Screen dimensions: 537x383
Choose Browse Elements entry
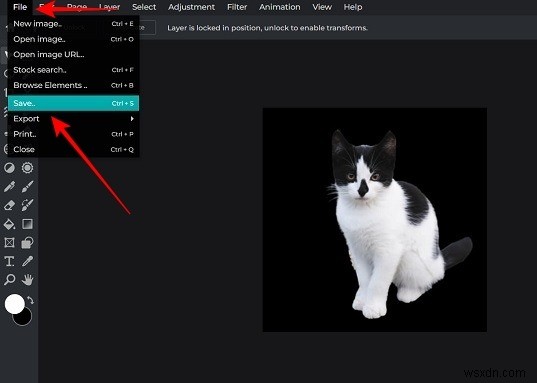(73, 85)
